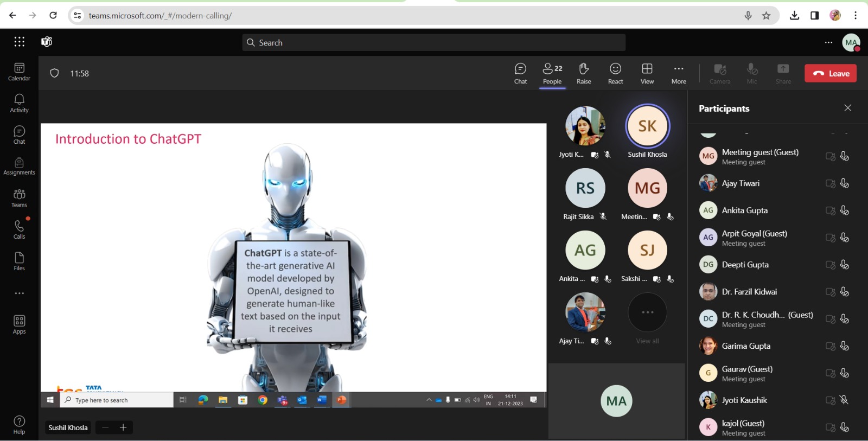Open the MA profile avatar menu
Screen dimensions: 868x441
click(851, 42)
